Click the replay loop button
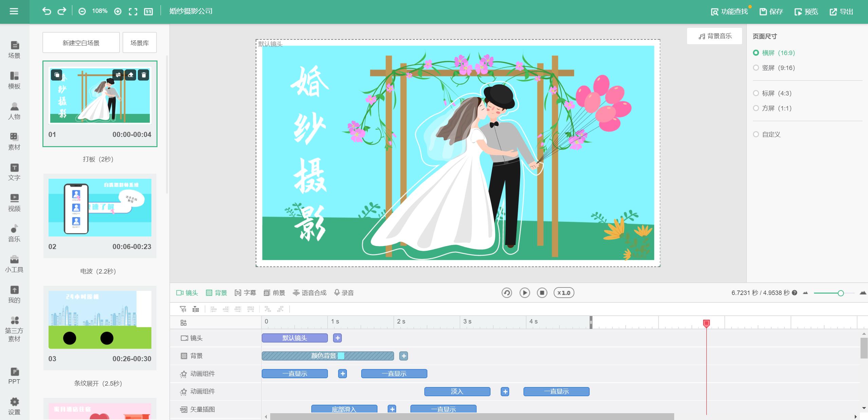868x420 pixels. [507, 293]
